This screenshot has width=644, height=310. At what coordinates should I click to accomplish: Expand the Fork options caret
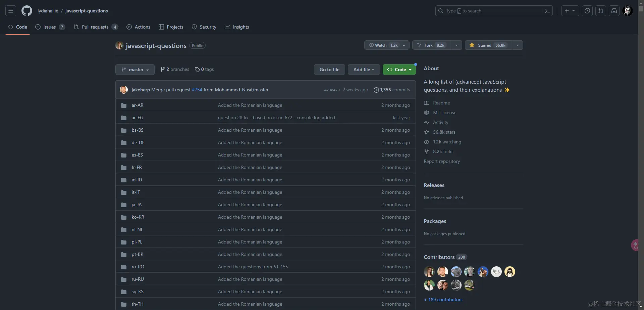click(457, 45)
